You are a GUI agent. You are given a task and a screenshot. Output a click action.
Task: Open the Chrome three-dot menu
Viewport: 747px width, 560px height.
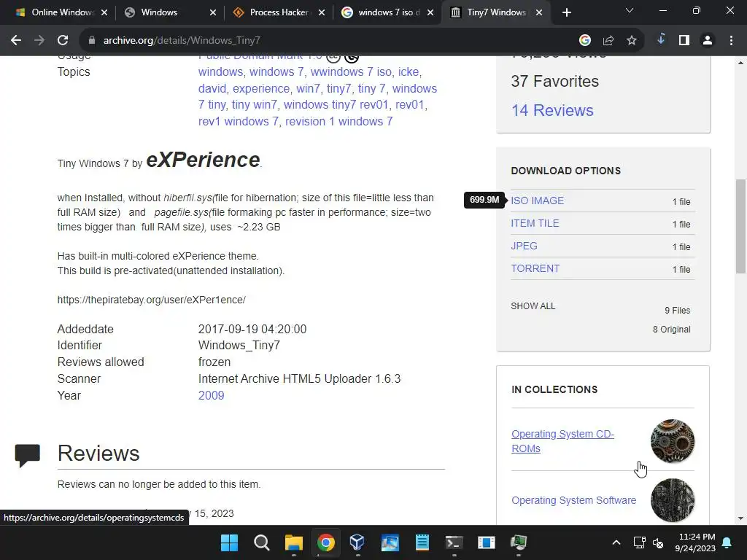[x=731, y=41]
